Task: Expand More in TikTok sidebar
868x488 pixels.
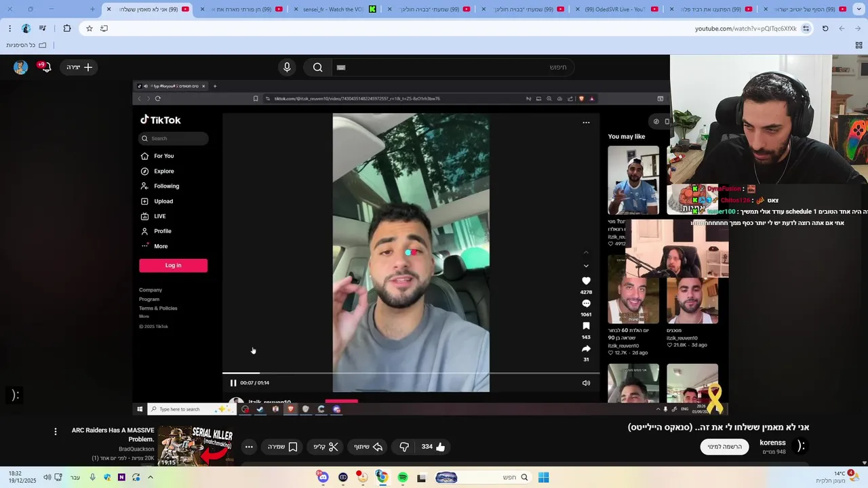Action: point(154,246)
